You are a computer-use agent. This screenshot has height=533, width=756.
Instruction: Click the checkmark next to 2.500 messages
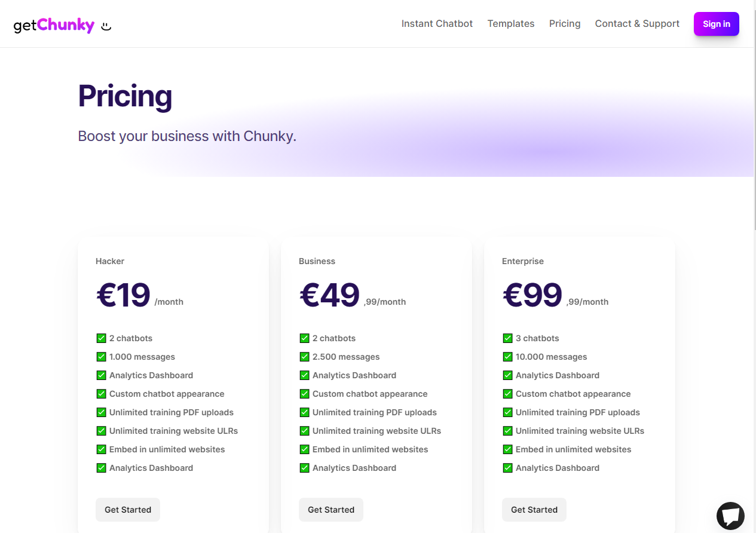[x=304, y=357]
